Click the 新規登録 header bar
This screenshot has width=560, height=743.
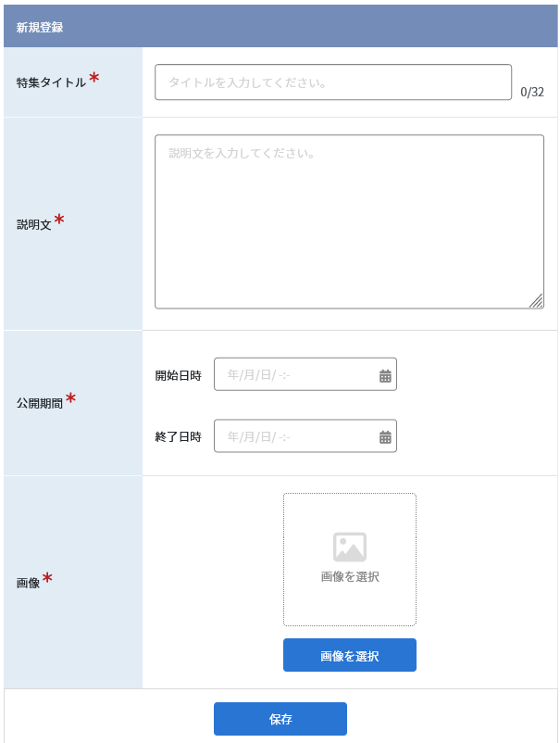point(280,26)
